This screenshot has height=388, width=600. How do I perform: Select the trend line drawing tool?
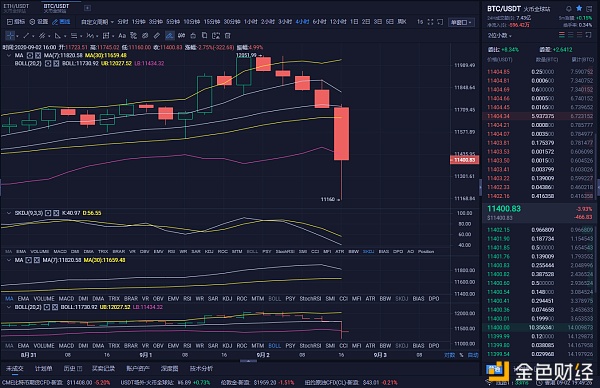pyautogui.click(x=26, y=36)
